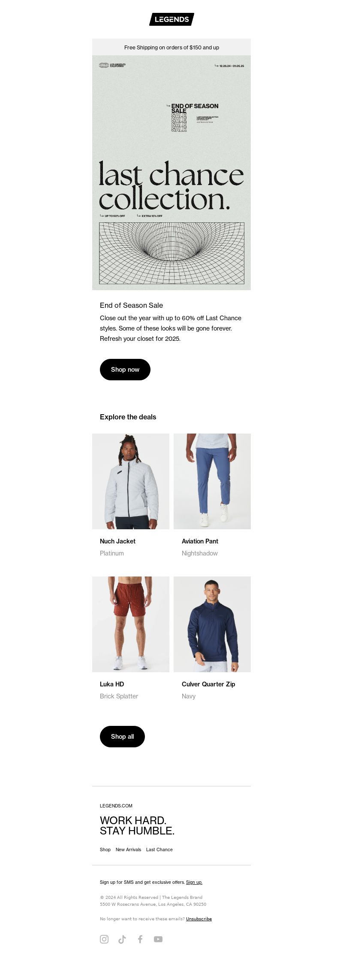Click the Shop all button
This screenshot has width=343, height=980.
(x=122, y=737)
